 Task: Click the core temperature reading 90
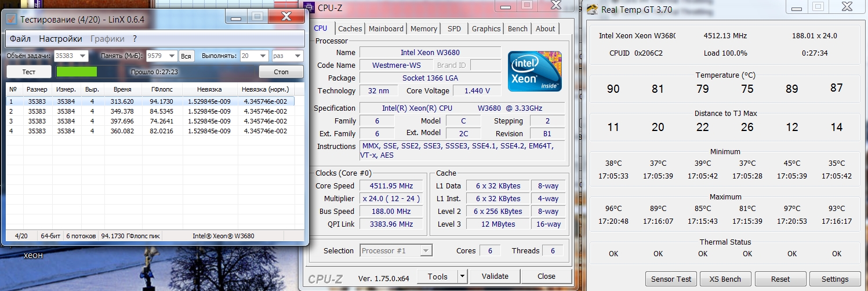click(613, 89)
